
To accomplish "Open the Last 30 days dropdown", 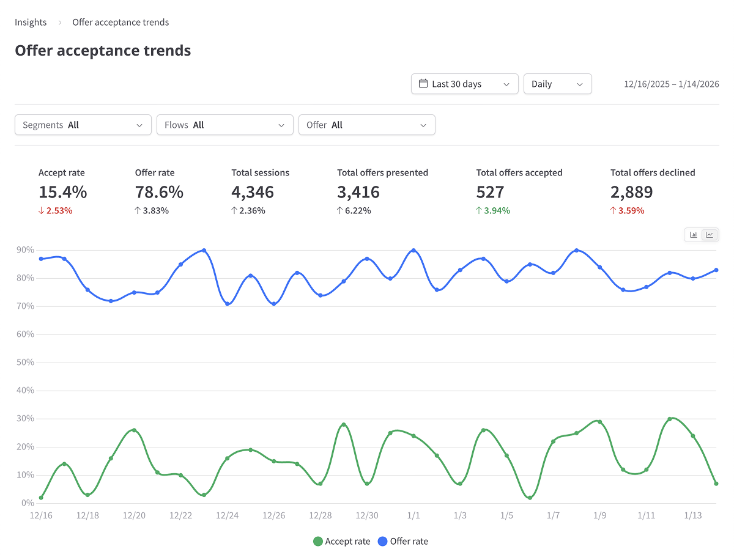I will click(x=465, y=84).
